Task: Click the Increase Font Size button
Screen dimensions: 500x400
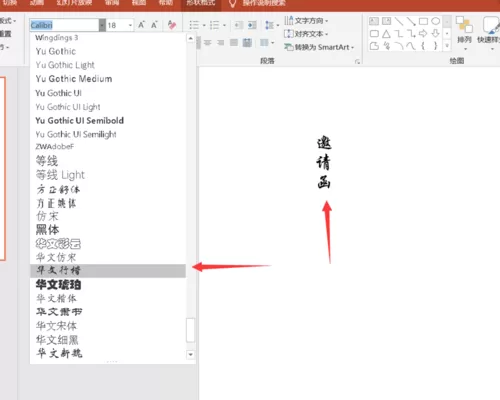Action: pyautogui.click(x=141, y=25)
